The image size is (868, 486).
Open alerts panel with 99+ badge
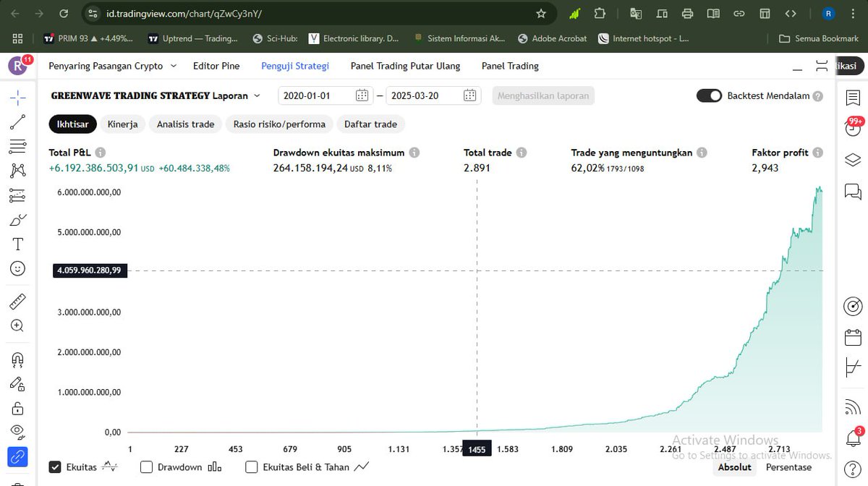(x=854, y=127)
